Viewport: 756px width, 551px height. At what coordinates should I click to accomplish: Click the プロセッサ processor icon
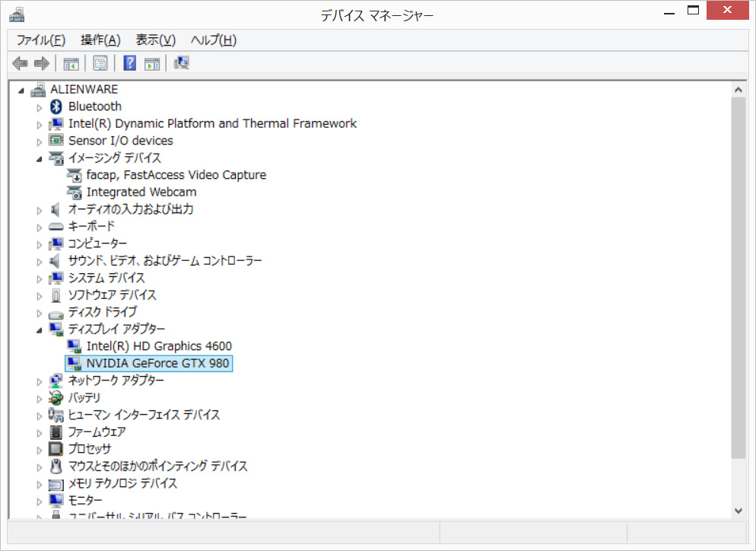tap(56, 449)
